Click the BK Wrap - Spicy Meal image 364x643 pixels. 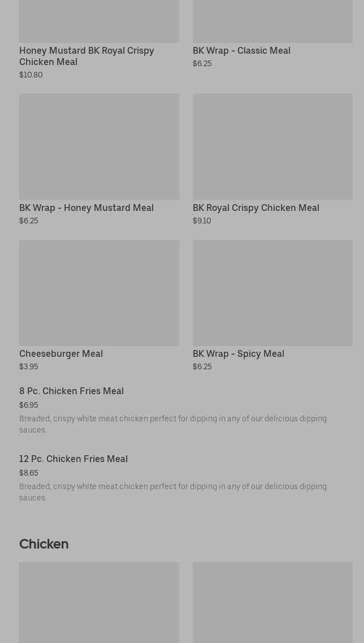272,292
